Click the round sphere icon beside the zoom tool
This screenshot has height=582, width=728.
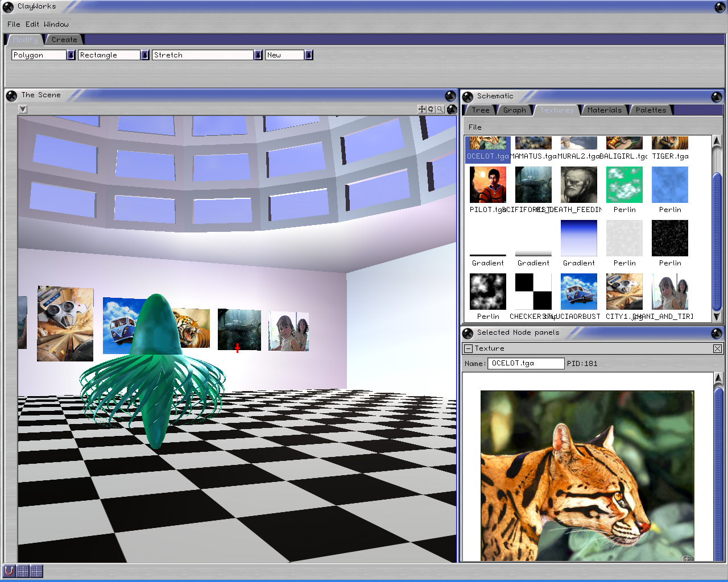point(452,109)
